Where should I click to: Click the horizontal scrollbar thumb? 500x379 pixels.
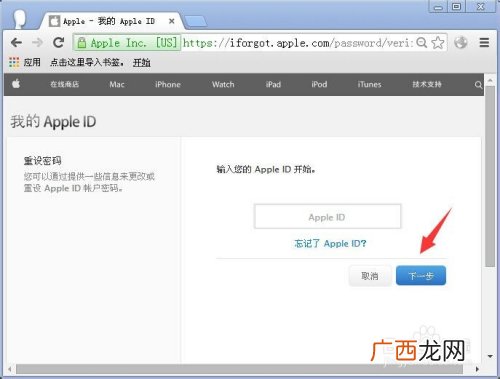[x=239, y=369]
